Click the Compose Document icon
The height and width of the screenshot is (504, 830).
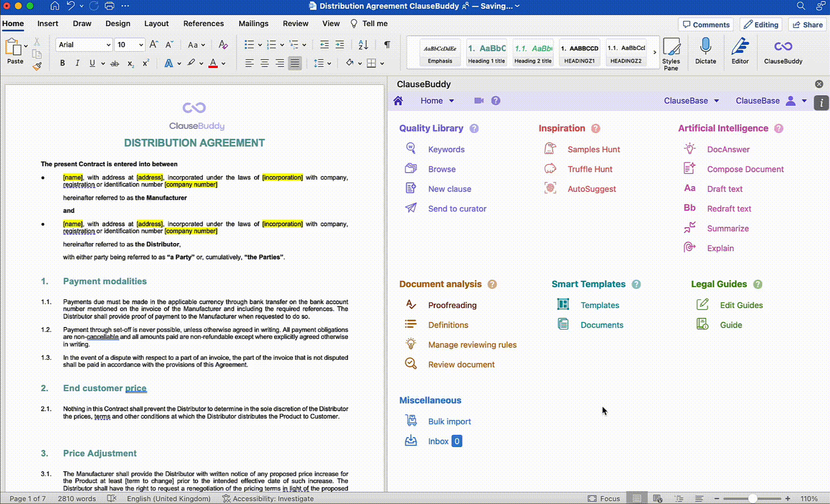click(690, 169)
